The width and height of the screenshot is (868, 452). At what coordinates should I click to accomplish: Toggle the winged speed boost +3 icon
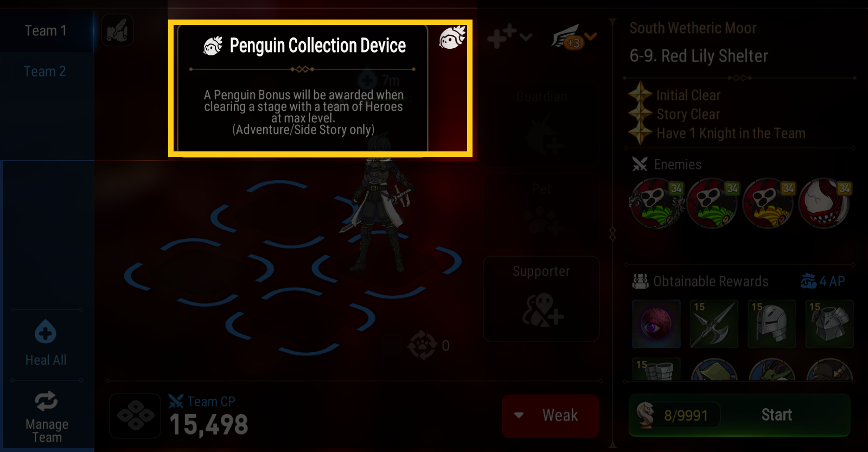567,38
